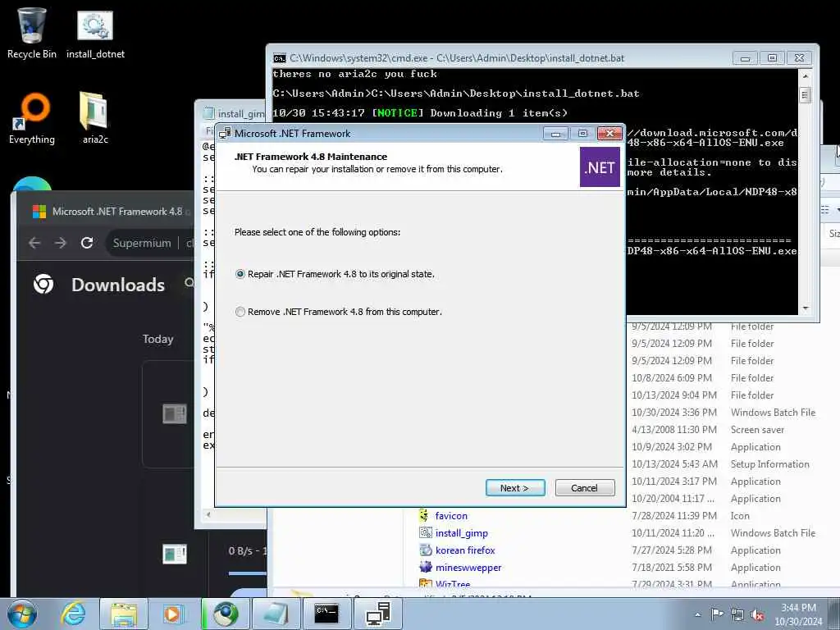Click Action Center flag in system tray
This screenshot has width=840, height=630.
717,614
